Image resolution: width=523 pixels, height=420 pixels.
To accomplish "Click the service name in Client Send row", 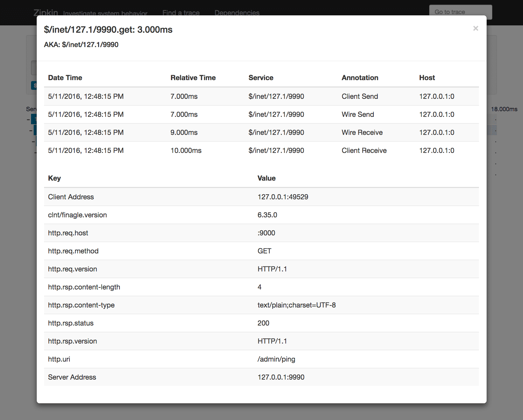I will [276, 96].
